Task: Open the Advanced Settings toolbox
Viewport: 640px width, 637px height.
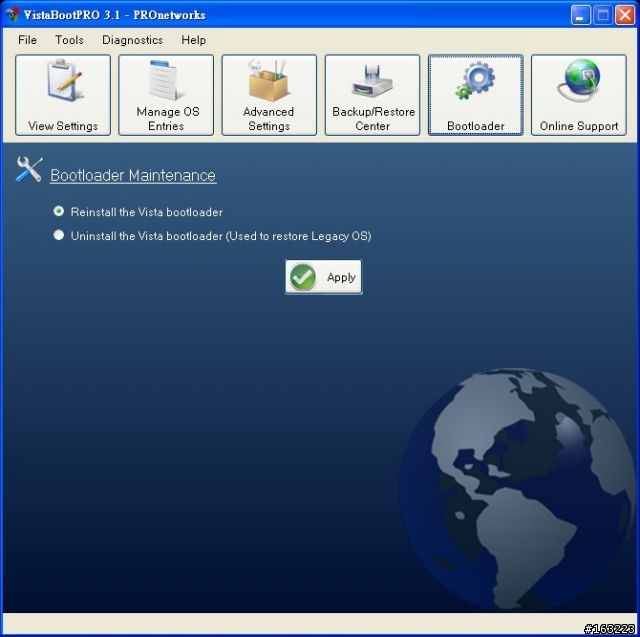Action: (x=269, y=95)
